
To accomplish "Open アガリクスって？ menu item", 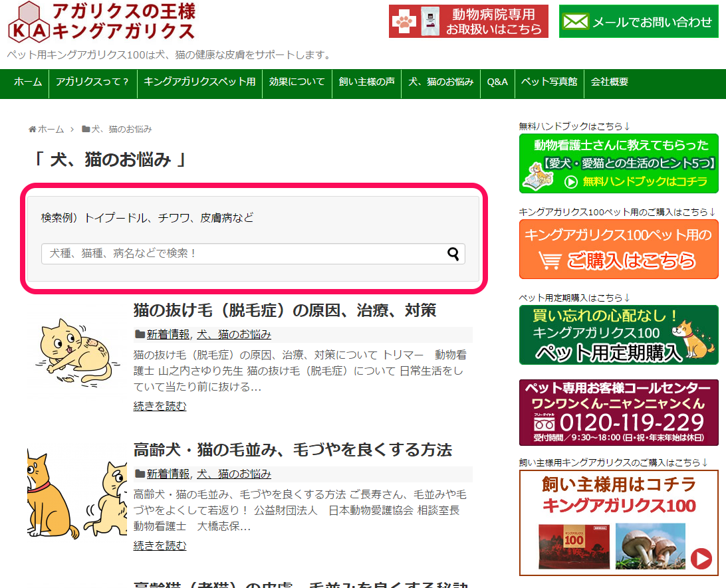I will [x=92, y=82].
